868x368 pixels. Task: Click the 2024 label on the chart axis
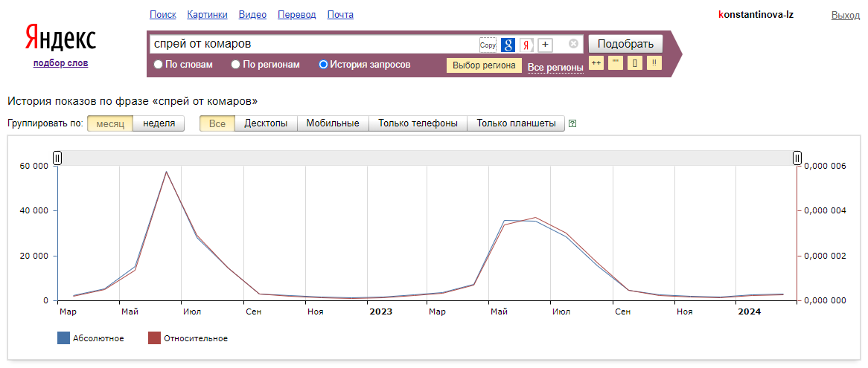pyautogui.click(x=750, y=311)
